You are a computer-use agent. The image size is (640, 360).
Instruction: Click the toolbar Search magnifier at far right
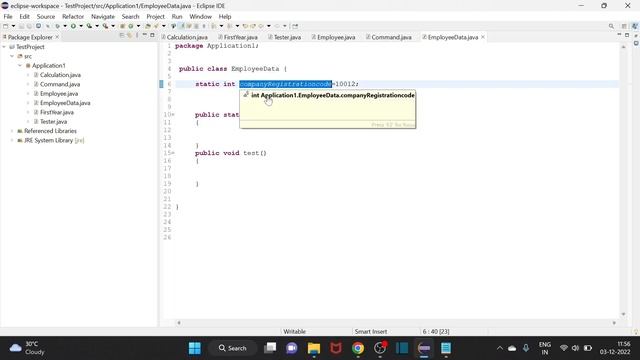(x=611, y=26)
